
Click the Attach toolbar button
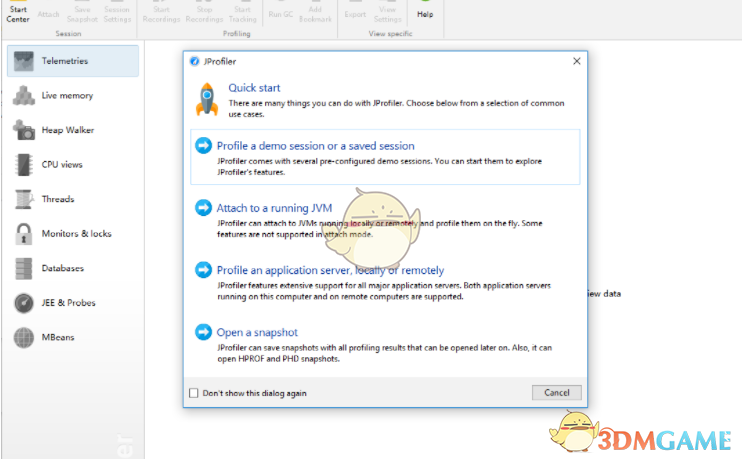[48, 12]
